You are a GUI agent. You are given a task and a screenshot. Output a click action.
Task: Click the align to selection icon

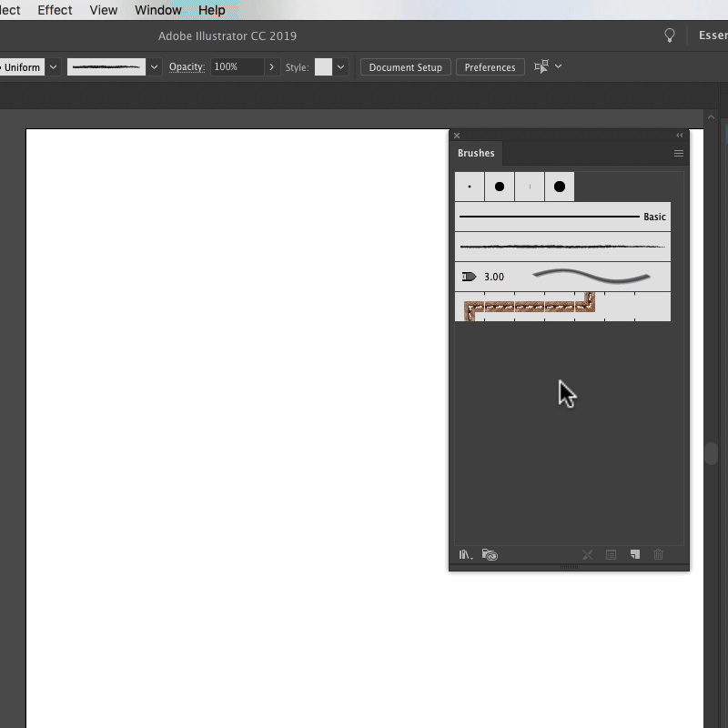(x=541, y=66)
